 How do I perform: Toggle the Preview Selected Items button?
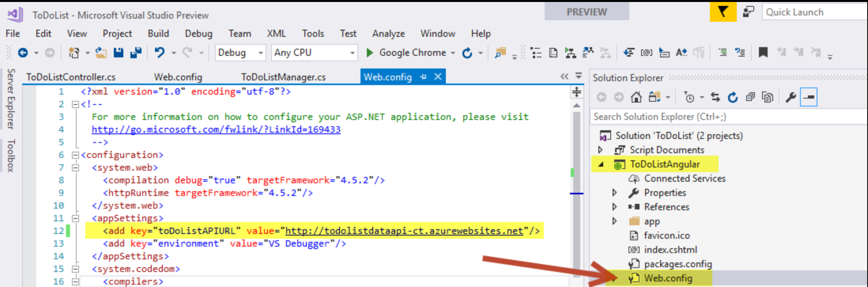click(809, 97)
